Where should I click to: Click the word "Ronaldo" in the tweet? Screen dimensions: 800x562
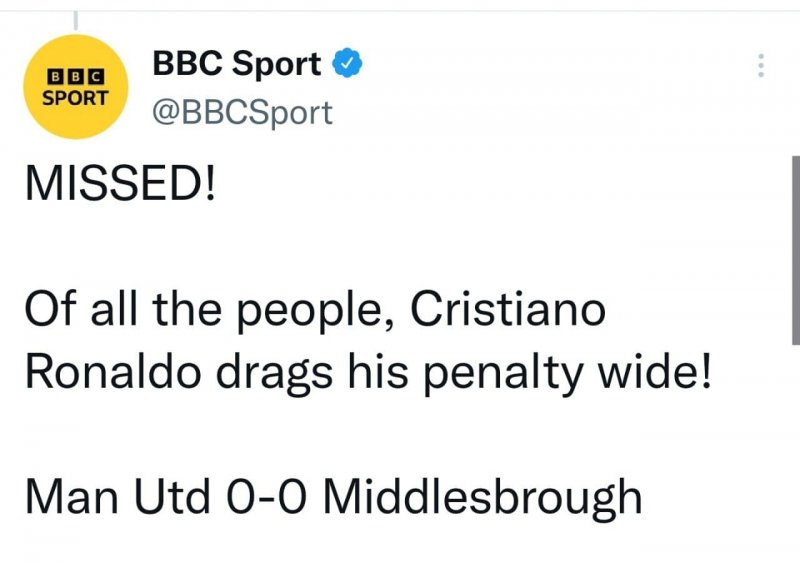click(x=97, y=372)
